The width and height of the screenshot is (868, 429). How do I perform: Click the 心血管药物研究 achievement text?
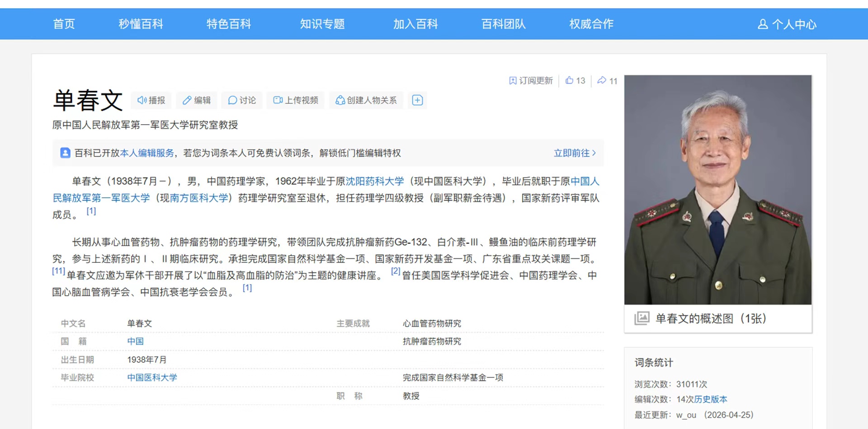point(432,324)
